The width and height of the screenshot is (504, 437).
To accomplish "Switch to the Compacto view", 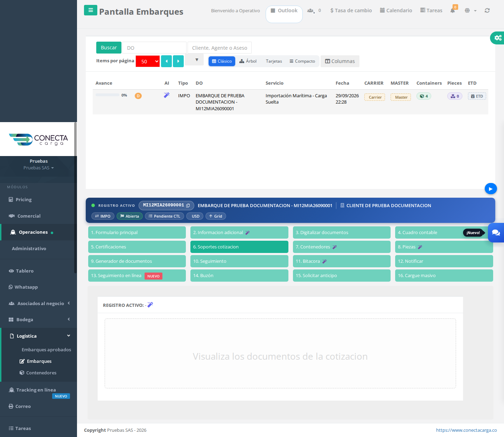I will tap(302, 61).
